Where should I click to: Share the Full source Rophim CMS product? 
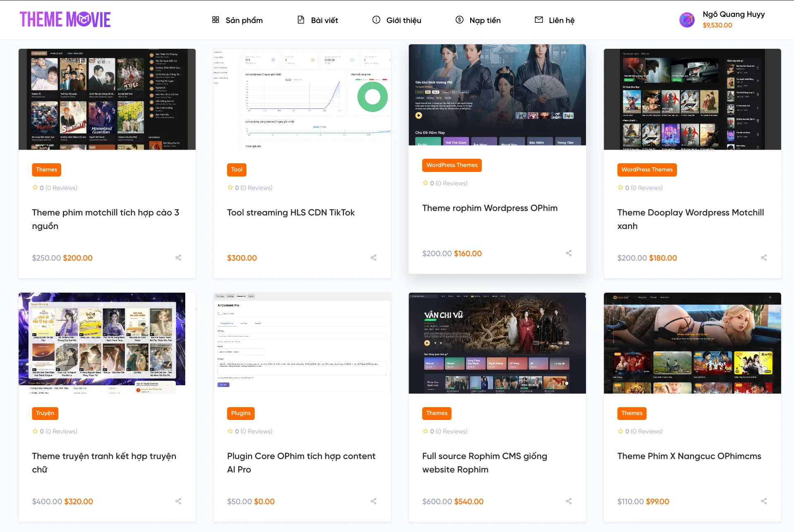569,501
